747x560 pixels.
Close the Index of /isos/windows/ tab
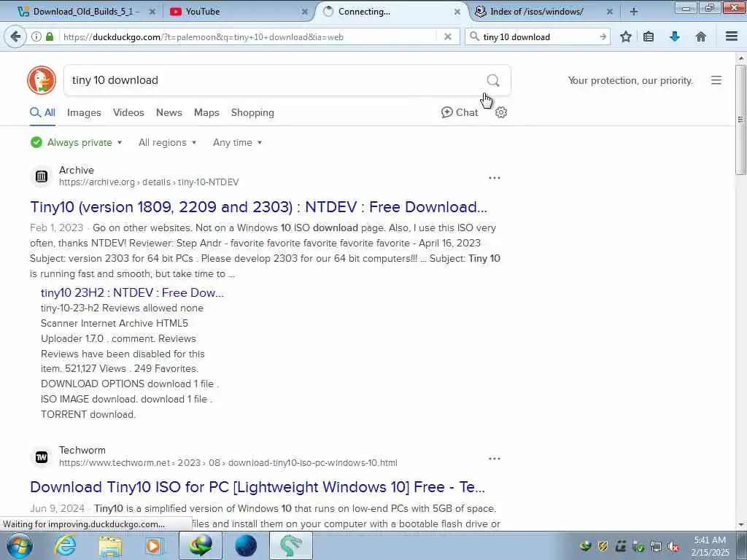point(610,12)
